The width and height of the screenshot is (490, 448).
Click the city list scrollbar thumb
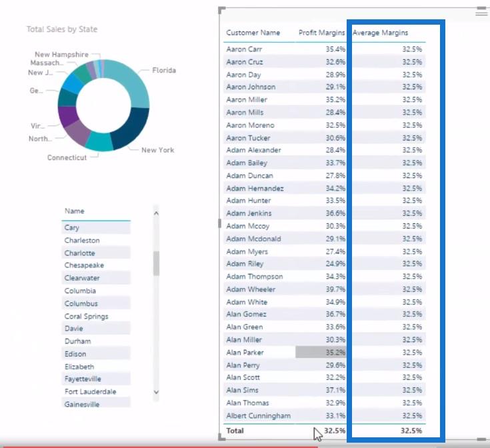[156, 263]
